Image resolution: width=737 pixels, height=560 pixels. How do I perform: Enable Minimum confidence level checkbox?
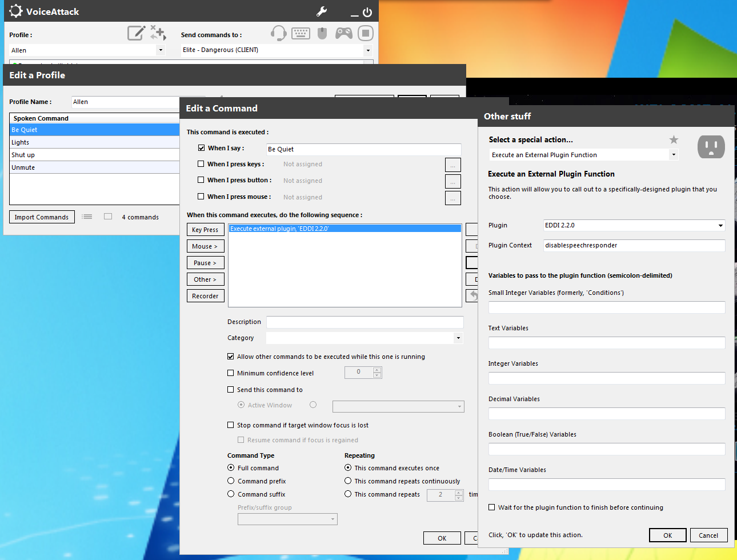click(231, 373)
